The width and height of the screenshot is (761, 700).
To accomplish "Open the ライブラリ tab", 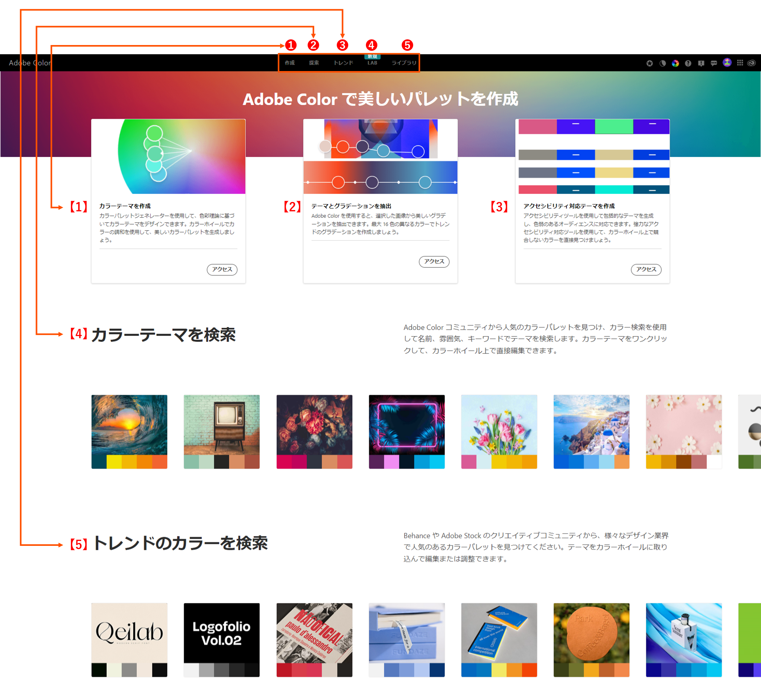I will pos(404,63).
